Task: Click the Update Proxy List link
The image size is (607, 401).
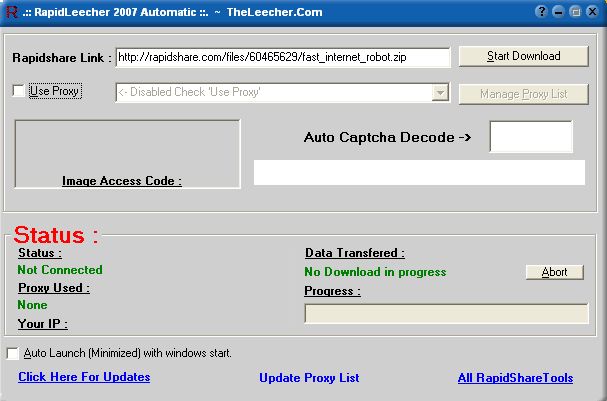Action: (x=309, y=378)
